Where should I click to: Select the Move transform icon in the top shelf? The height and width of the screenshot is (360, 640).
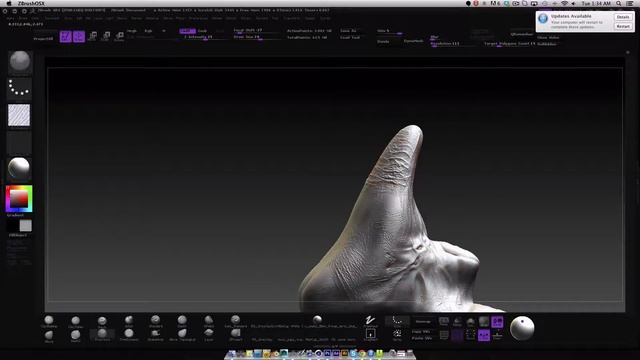(x=93, y=36)
